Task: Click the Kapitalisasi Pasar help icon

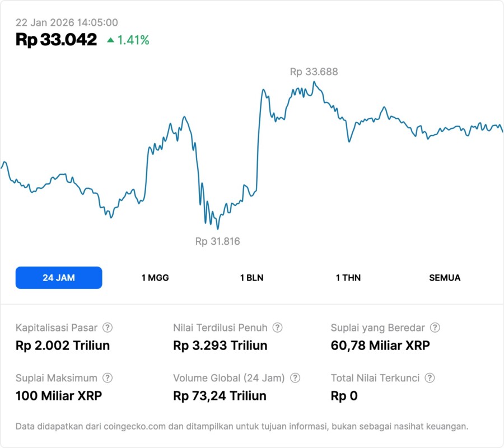Action: click(108, 328)
